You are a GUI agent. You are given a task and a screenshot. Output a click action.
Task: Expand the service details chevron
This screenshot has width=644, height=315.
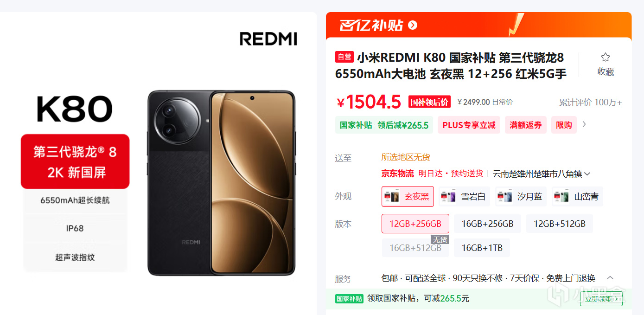610,278
